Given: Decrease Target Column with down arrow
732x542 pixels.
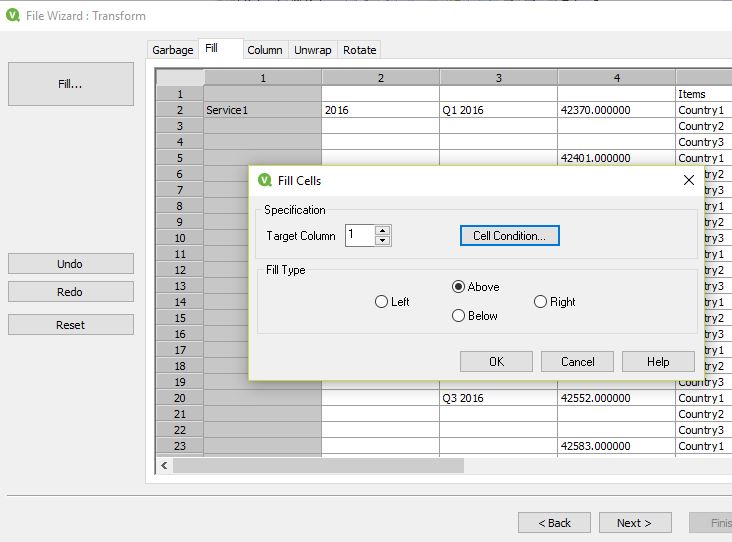Looking at the screenshot, I should [382, 241].
